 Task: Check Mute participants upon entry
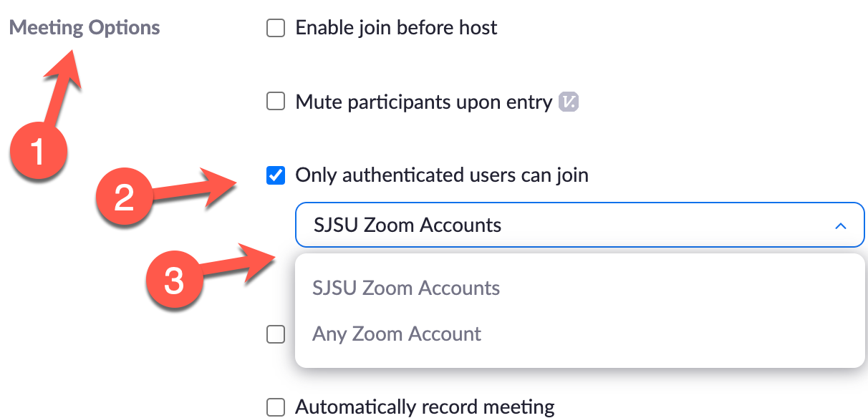coord(276,101)
